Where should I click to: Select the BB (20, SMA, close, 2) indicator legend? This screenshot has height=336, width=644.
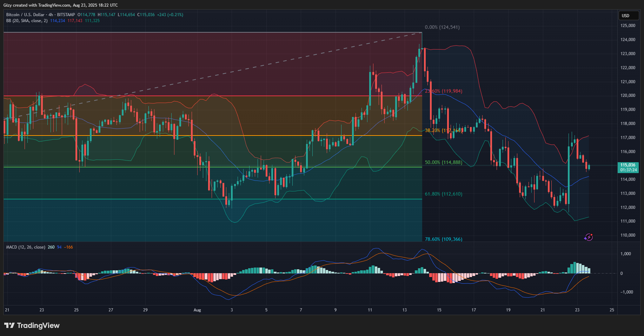coord(27,21)
